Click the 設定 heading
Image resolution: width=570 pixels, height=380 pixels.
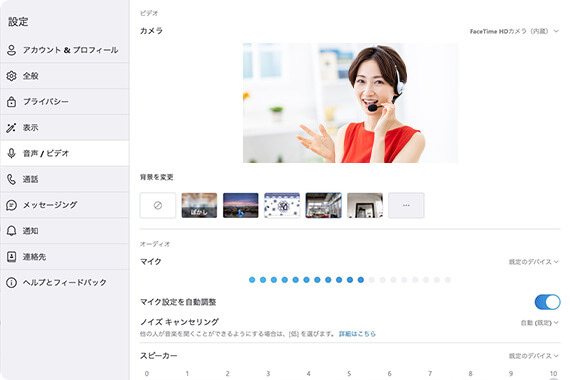click(18, 22)
